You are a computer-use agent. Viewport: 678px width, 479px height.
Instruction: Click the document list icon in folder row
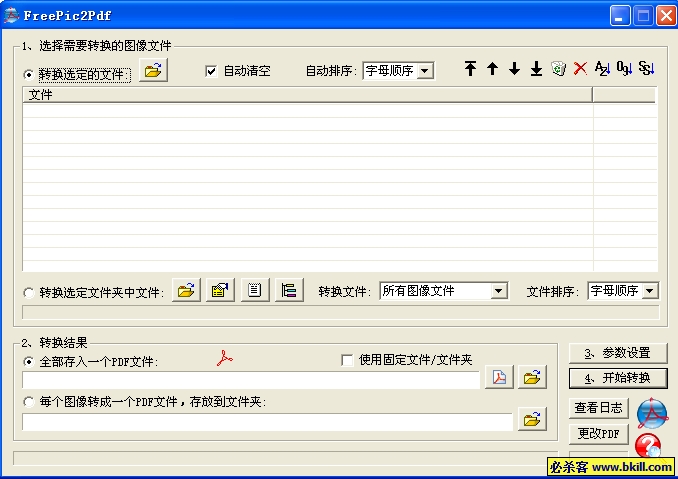[255, 290]
